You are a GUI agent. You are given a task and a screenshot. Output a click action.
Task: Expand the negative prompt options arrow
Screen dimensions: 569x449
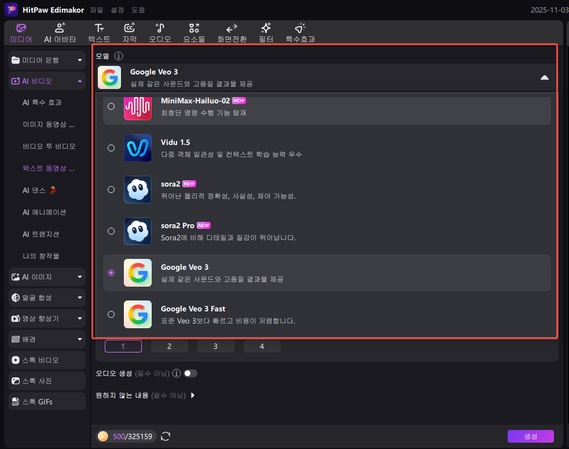[x=192, y=395]
